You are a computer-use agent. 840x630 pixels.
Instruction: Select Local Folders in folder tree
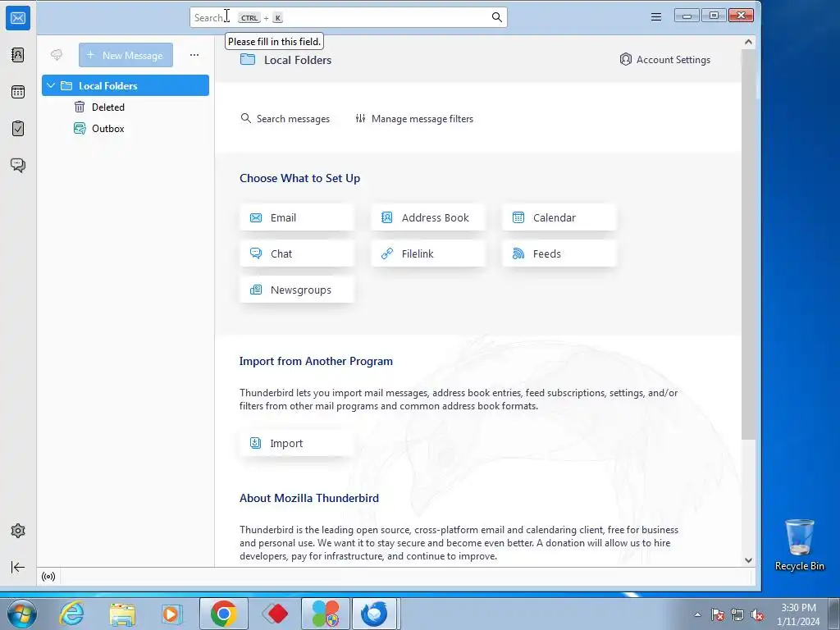[126, 85]
